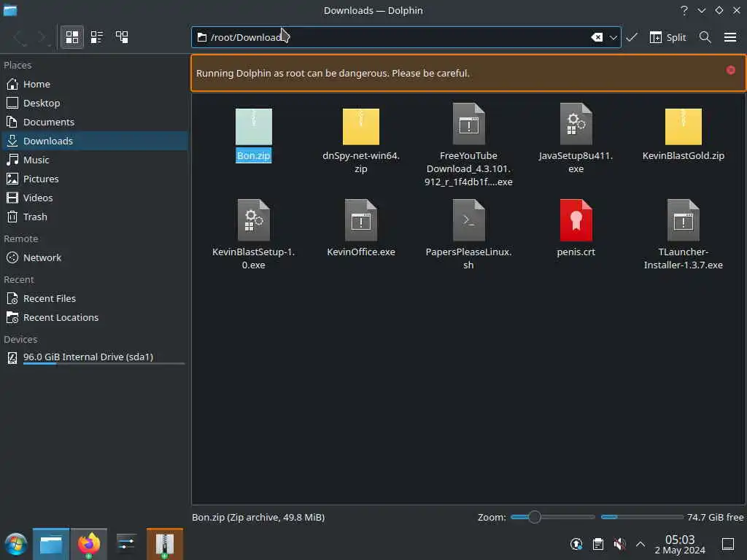
Task: Select the KevinBlastGold.zip archive icon
Action: tap(683, 126)
